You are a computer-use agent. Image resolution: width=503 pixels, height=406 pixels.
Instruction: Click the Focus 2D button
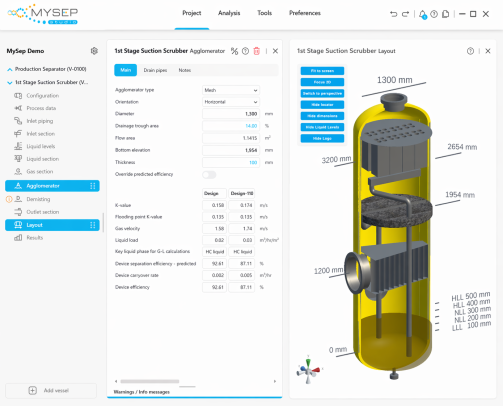pos(322,82)
